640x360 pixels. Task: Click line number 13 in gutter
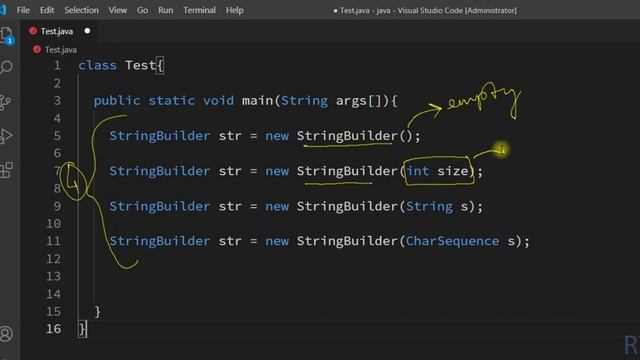tap(53, 276)
